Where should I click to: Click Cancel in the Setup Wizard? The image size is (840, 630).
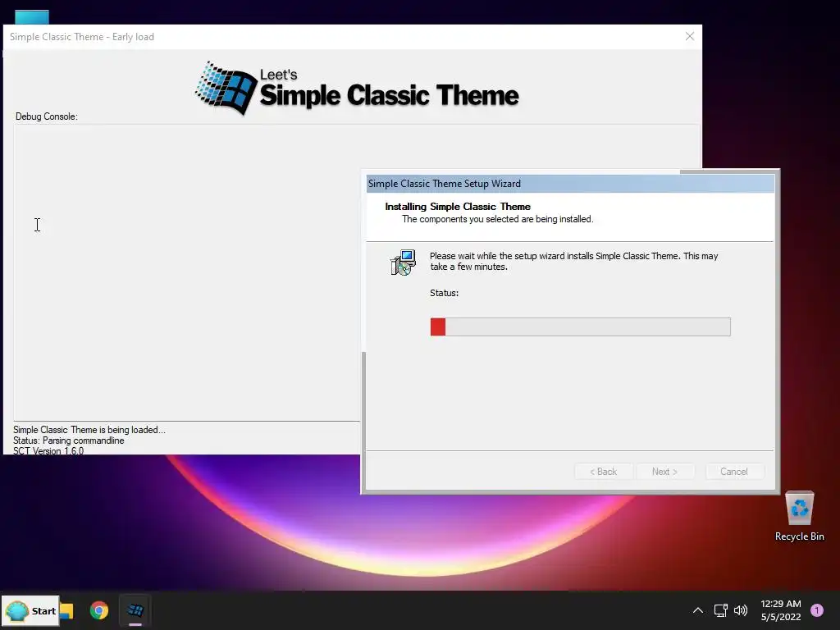point(734,472)
